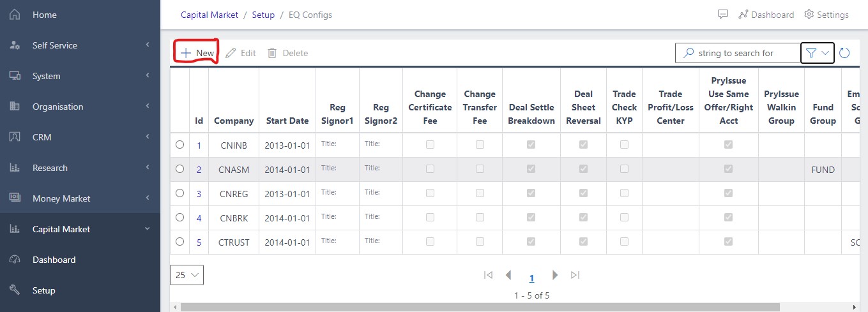This screenshot has width=868, height=312.
Task: Open the page size 25 dropdown
Action: tap(187, 275)
